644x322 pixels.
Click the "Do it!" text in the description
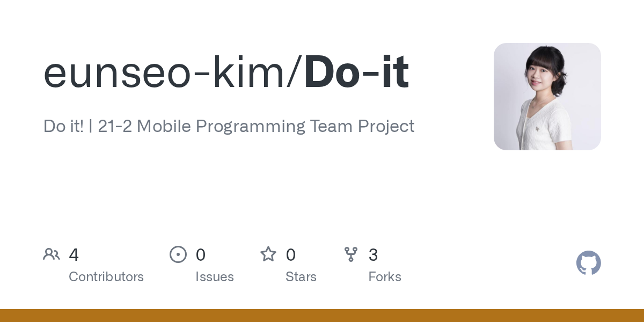tap(63, 126)
